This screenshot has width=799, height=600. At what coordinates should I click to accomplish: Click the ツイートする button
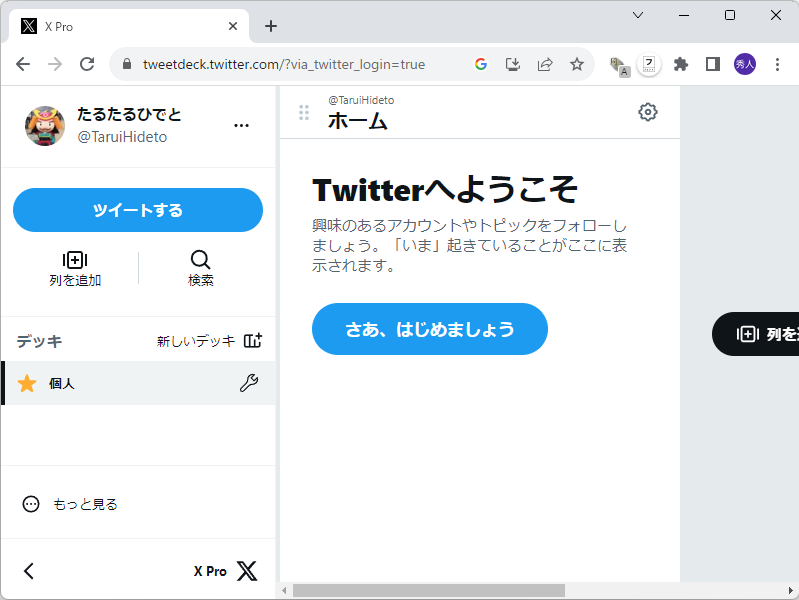tap(138, 210)
